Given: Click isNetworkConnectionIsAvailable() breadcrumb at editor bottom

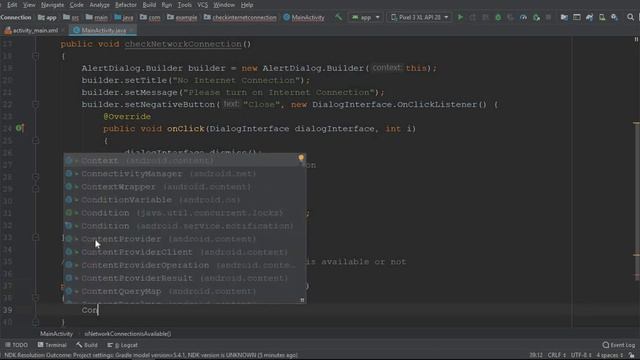Looking at the screenshot, I should tap(128, 333).
